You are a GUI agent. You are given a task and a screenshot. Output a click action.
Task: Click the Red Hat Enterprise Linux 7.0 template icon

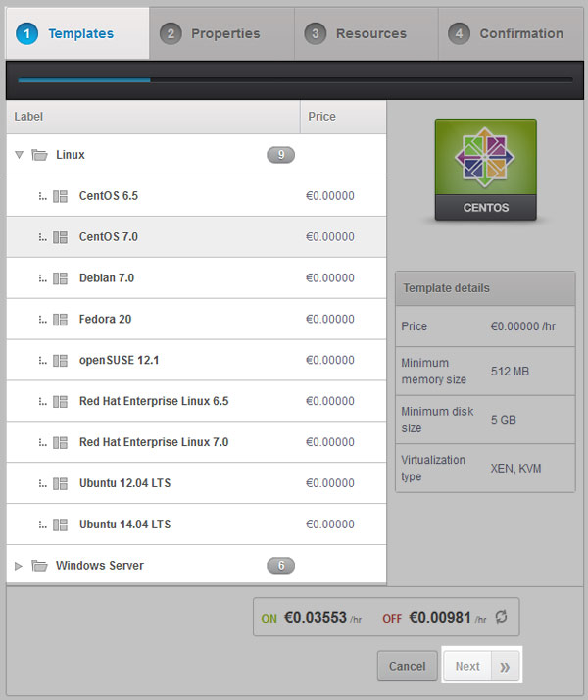(x=60, y=443)
